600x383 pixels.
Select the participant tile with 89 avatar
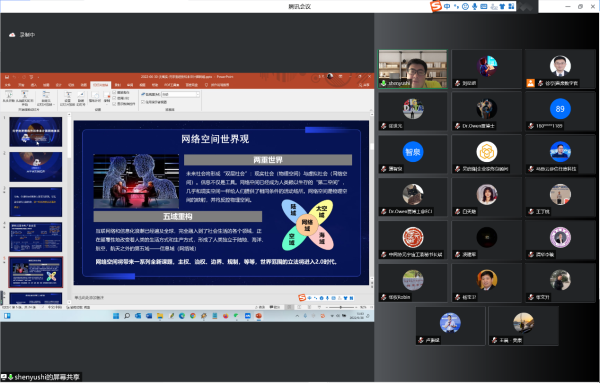pos(560,111)
